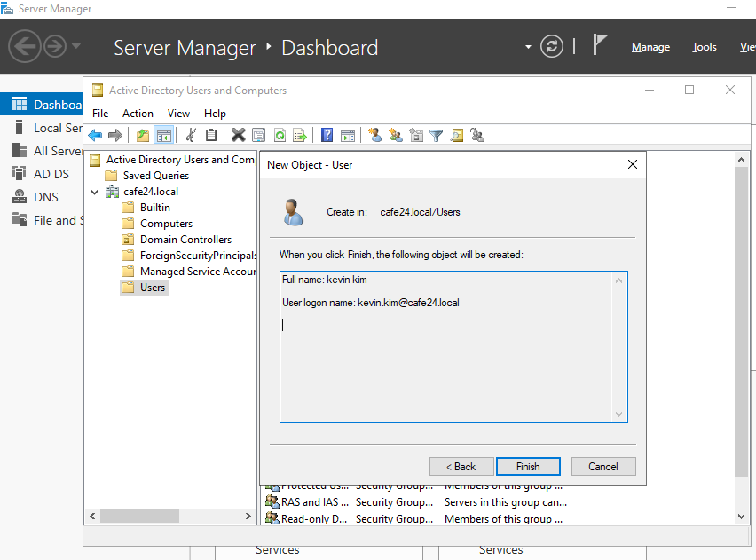Image resolution: width=756 pixels, height=560 pixels.
Task: Select the Builtin container
Action: [154, 208]
